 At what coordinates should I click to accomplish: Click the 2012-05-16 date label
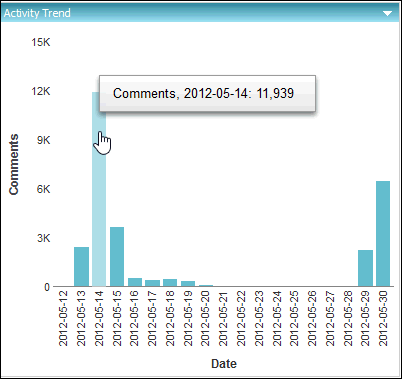coord(134,318)
